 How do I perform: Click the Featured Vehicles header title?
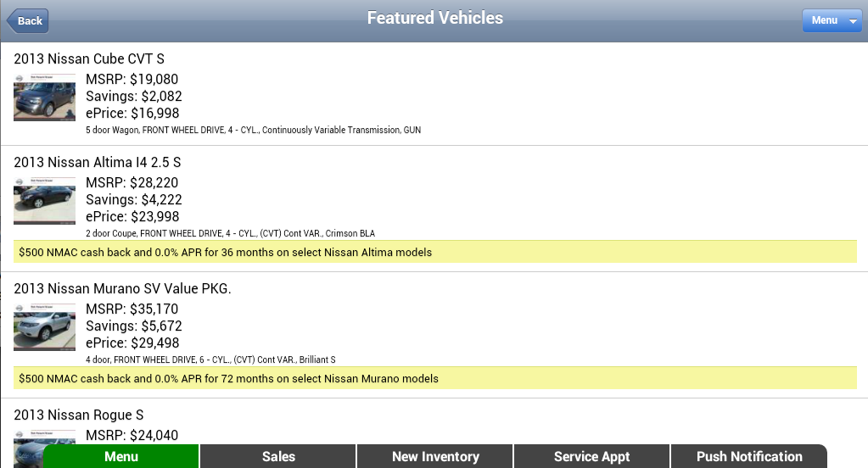[x=434, y=18]
